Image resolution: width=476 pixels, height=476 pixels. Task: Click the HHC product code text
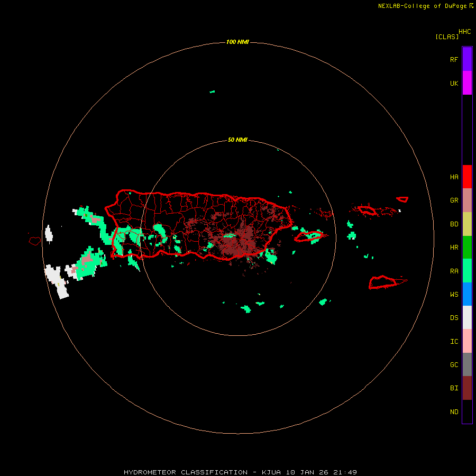(x=464, y=32)
